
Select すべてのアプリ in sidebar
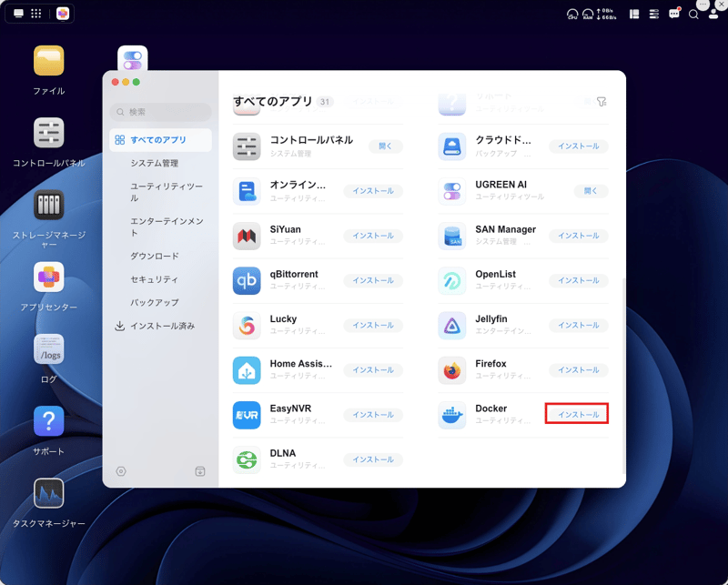pyautogui.click(x=160, y=140)
